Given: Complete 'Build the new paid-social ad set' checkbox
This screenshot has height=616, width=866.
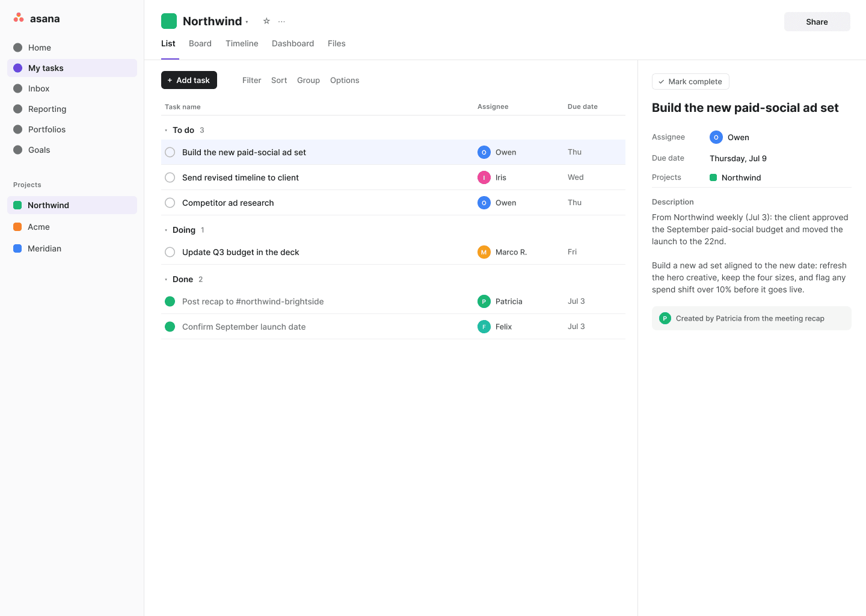Looking at the screenshot, I should (170, 152).
